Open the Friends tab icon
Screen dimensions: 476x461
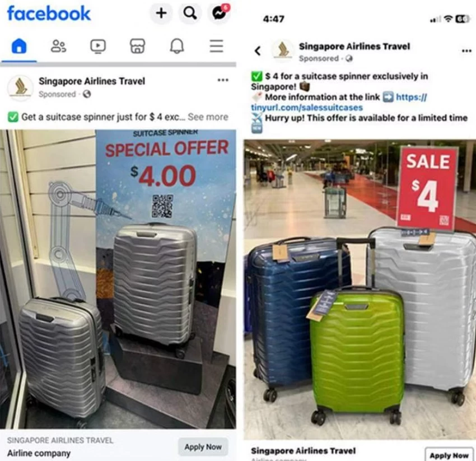coord(58,46)
